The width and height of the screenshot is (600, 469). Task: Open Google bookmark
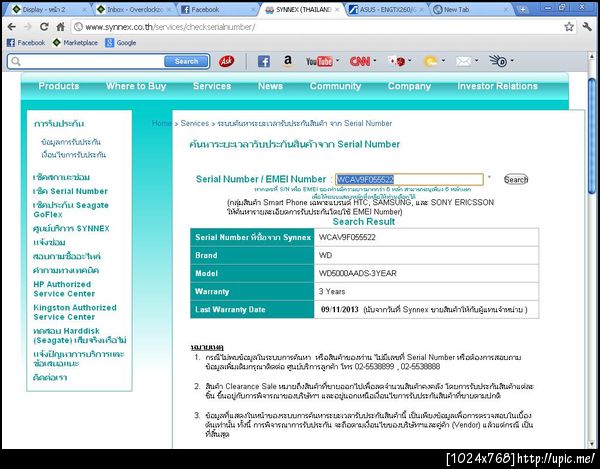coord(121,43)
